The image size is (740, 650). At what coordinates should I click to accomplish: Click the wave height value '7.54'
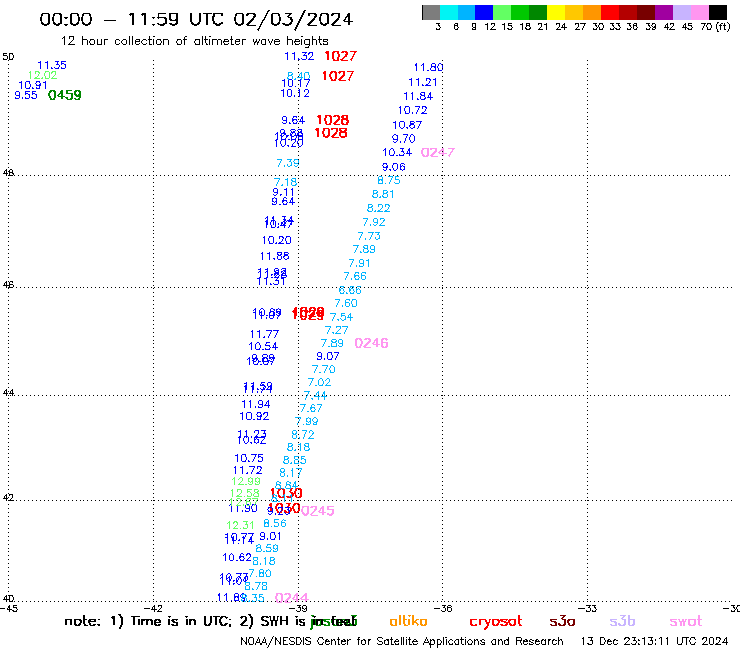[341, 317]
